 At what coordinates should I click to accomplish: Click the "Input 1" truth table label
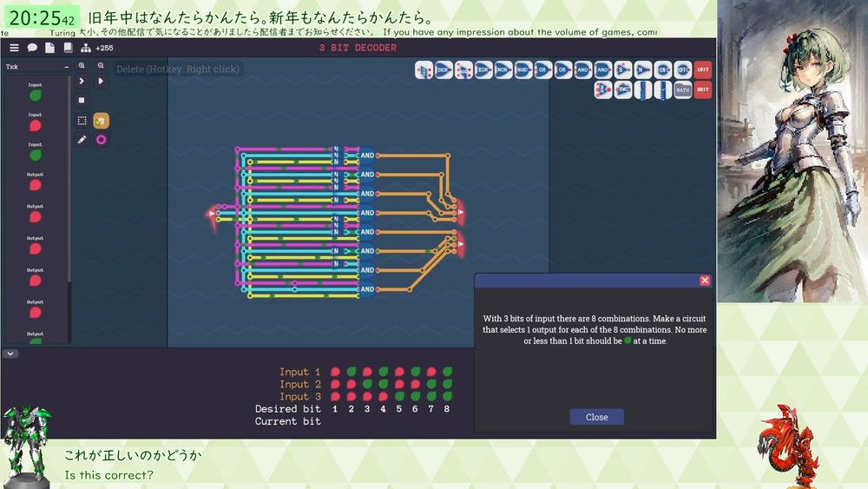tap(299, 372)
